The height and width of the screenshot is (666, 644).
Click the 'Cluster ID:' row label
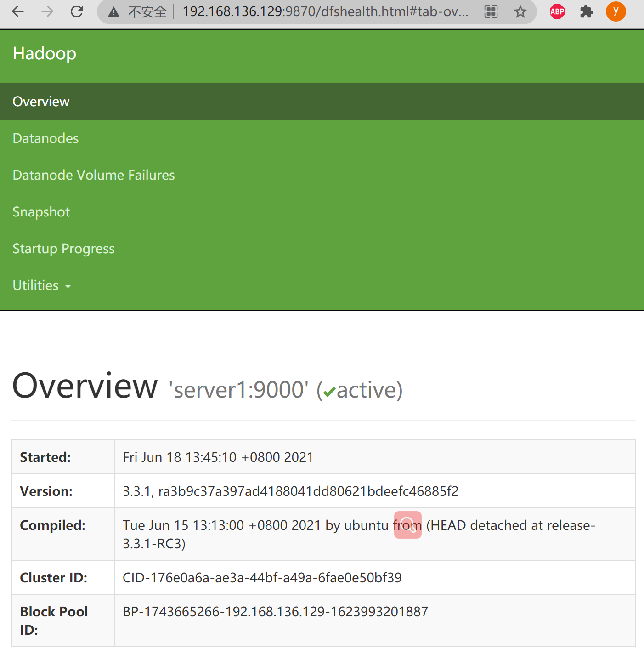pos(54,578)
